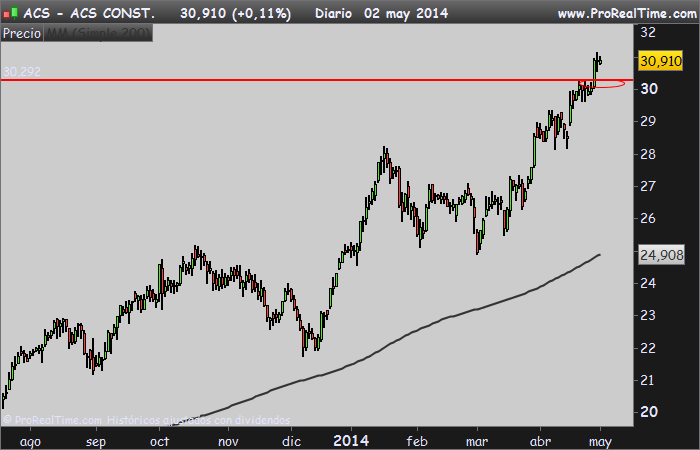Click the yellow 30,910 current price tag
The height and width of the screenshot is (450, 700).
click(661, 61)
